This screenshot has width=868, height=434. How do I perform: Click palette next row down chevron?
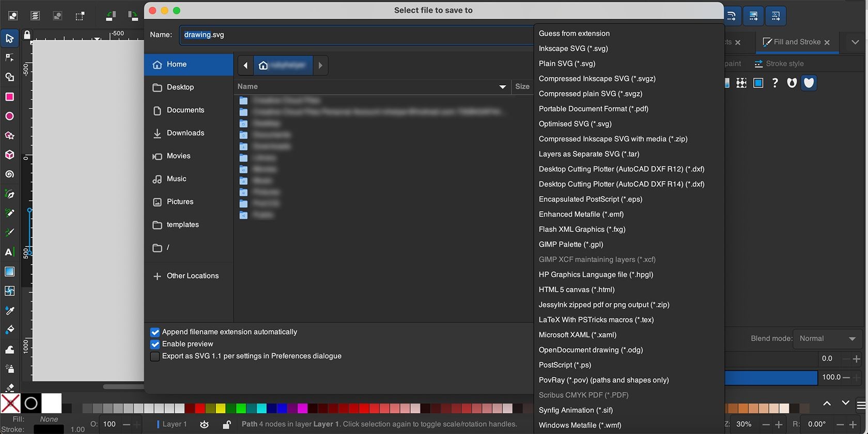(x=845, y=403)
